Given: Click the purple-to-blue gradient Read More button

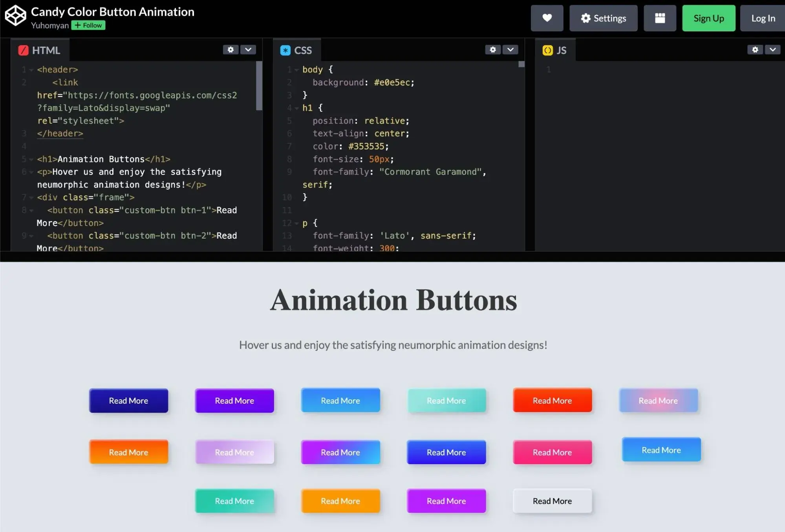Looking at the screenshot, I should pyautogui.click(x=340, y=452).
